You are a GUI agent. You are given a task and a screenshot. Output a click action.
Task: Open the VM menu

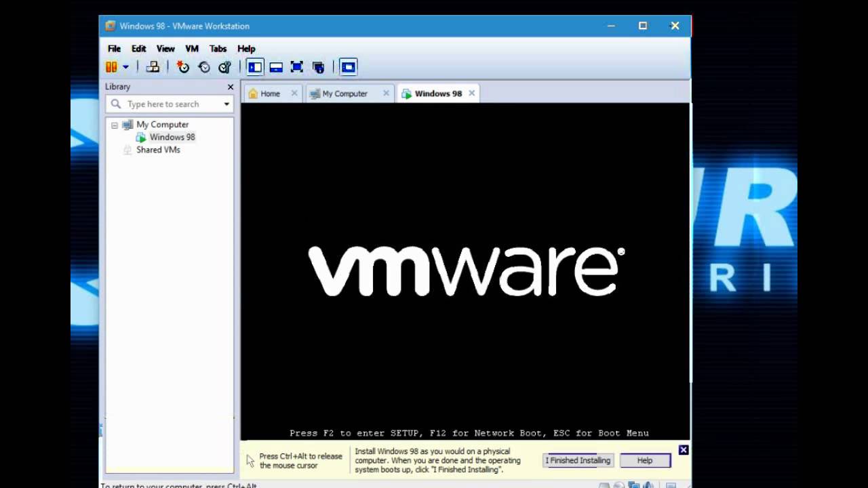tap(192, 49)
